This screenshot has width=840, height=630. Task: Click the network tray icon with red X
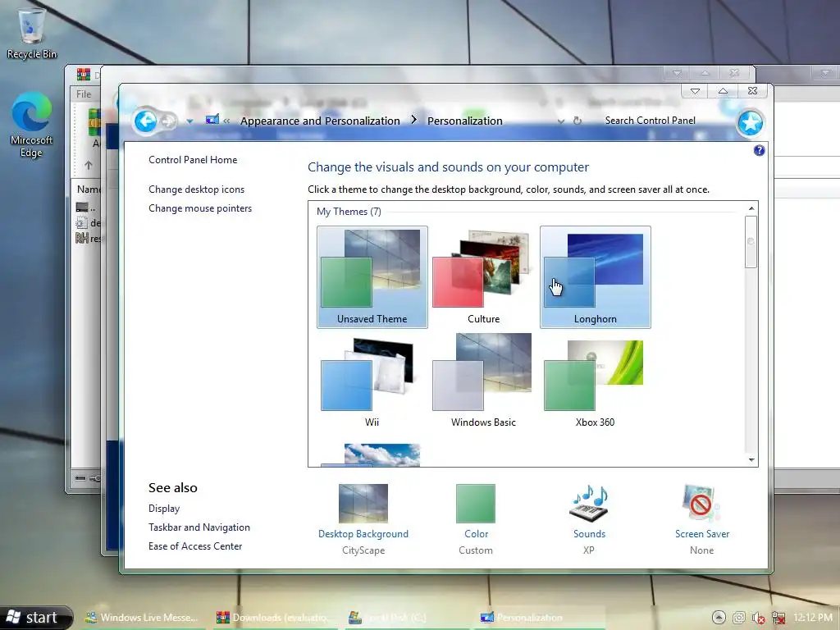coord(778,618)
